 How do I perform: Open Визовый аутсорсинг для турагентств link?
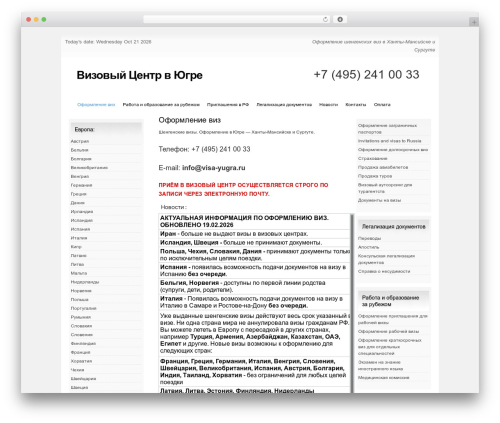point(385,188)
